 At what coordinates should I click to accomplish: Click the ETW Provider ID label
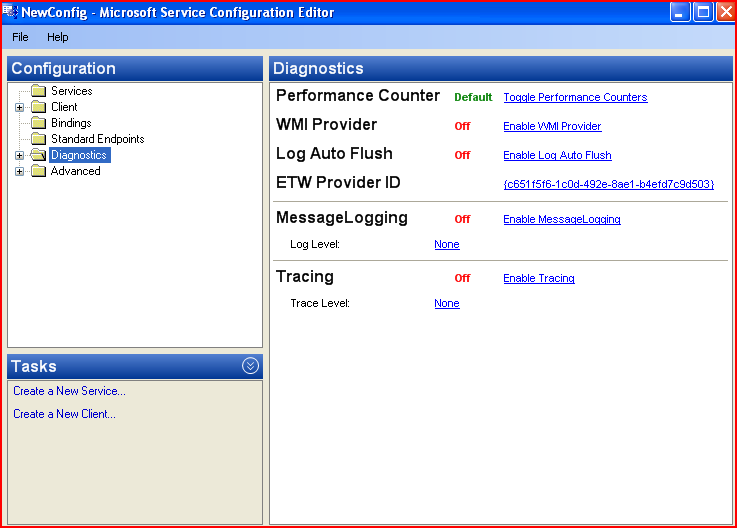click(x=338, y=182)
